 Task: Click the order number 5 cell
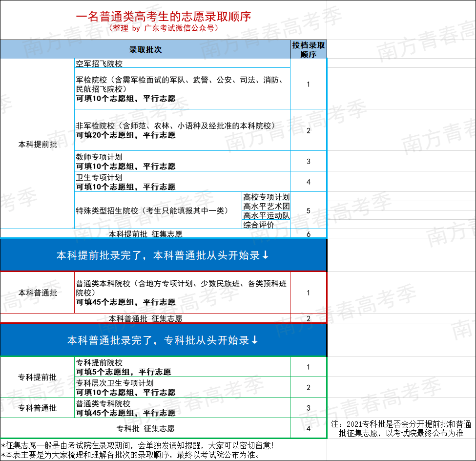(x=309, y=210)
